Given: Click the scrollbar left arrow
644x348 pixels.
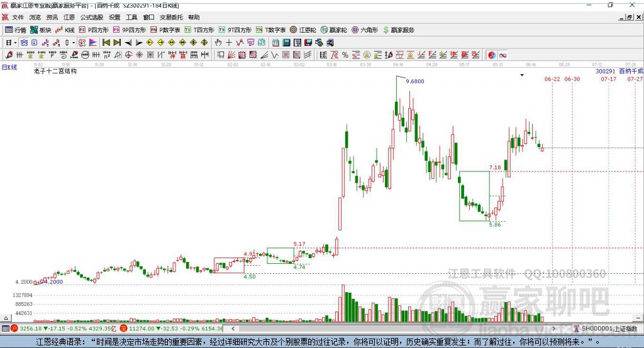Looking at the screenshot, I should 233,329.
